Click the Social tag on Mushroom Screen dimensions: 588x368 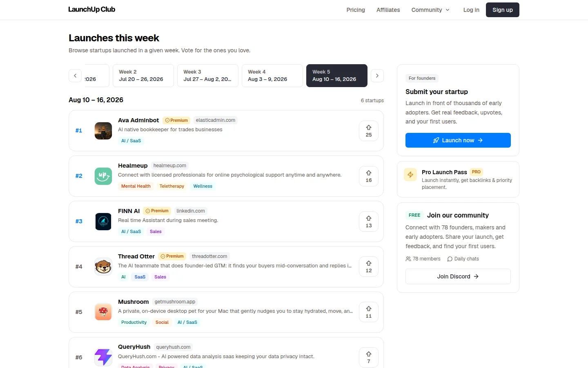tap(162, 322)
